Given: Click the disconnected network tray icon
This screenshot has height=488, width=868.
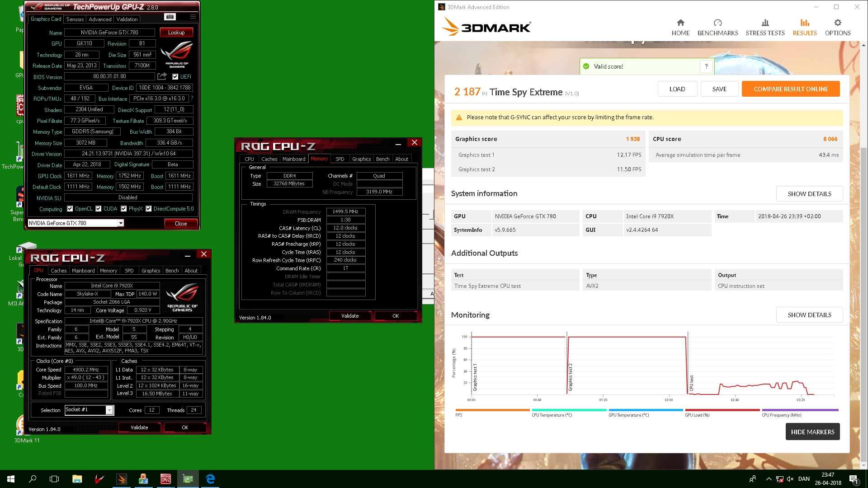Looking at the screenshot, I should (x=779, y=479).
